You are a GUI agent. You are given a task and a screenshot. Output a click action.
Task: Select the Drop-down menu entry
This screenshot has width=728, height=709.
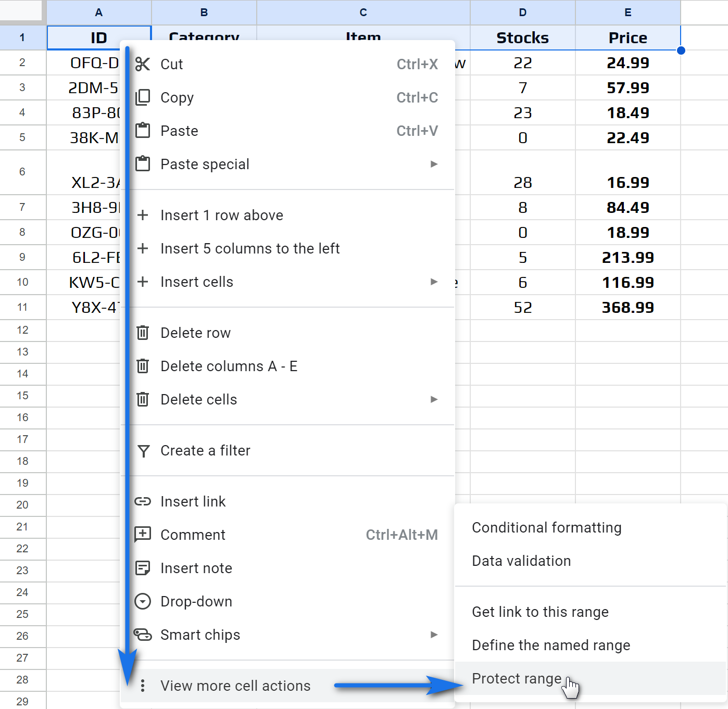pyautogui.click(x=287, y=601)
